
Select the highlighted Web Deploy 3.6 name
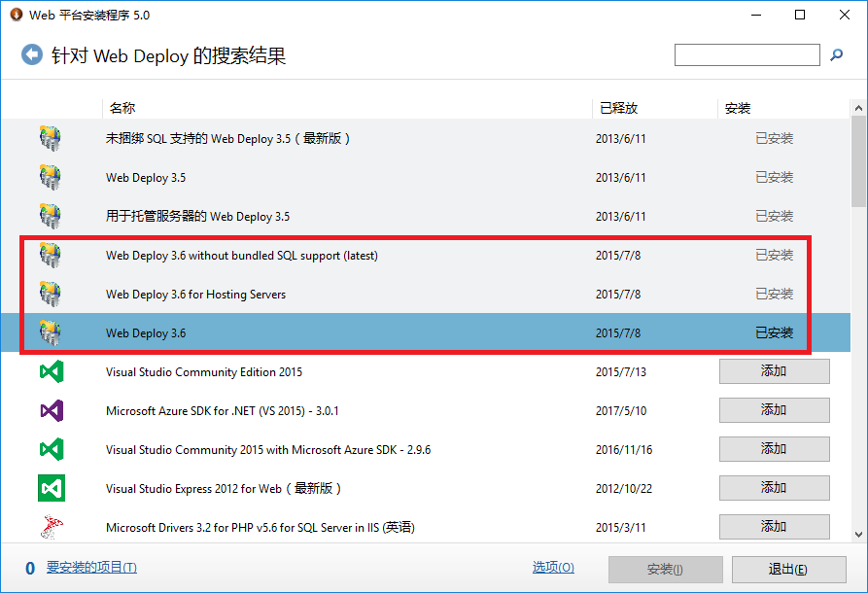point(146,332)
